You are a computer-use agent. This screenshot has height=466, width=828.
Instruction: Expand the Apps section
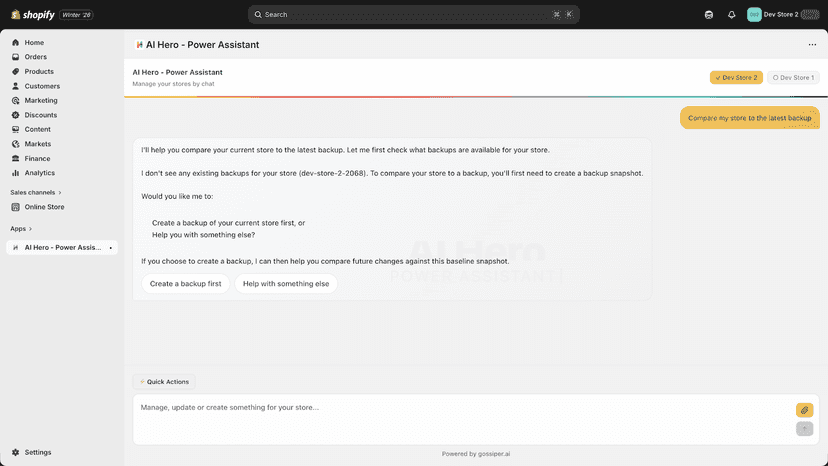[x=21, y=229]
